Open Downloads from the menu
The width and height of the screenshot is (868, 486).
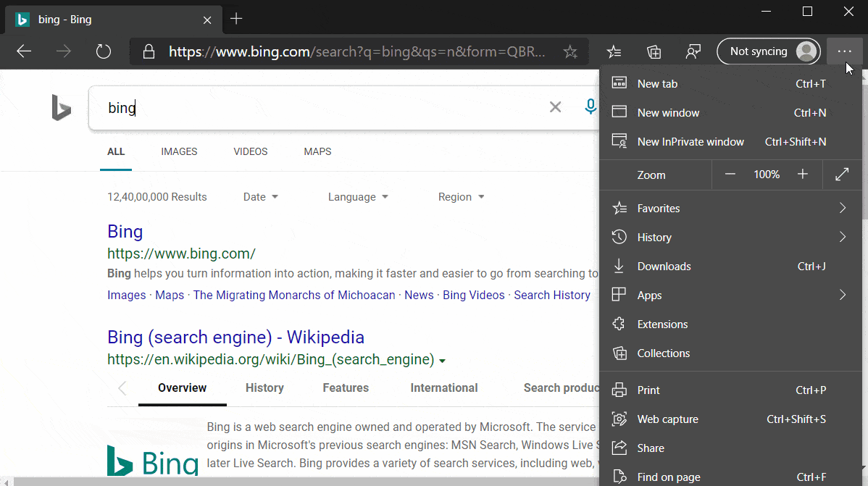click(x=731, y=267)
